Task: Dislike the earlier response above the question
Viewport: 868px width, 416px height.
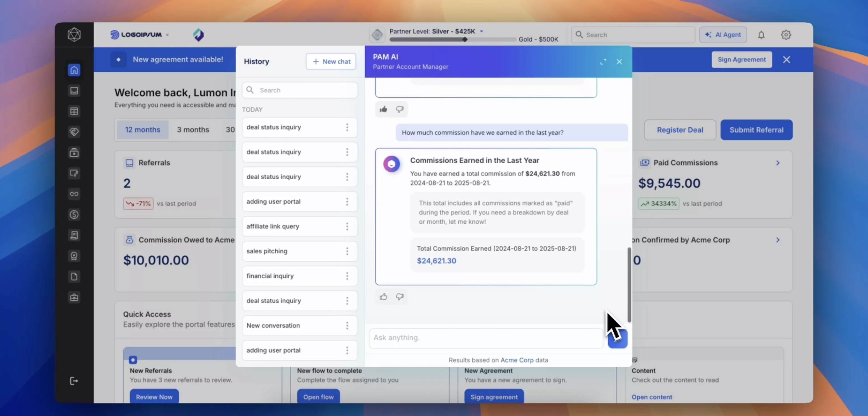Action: 400,109
